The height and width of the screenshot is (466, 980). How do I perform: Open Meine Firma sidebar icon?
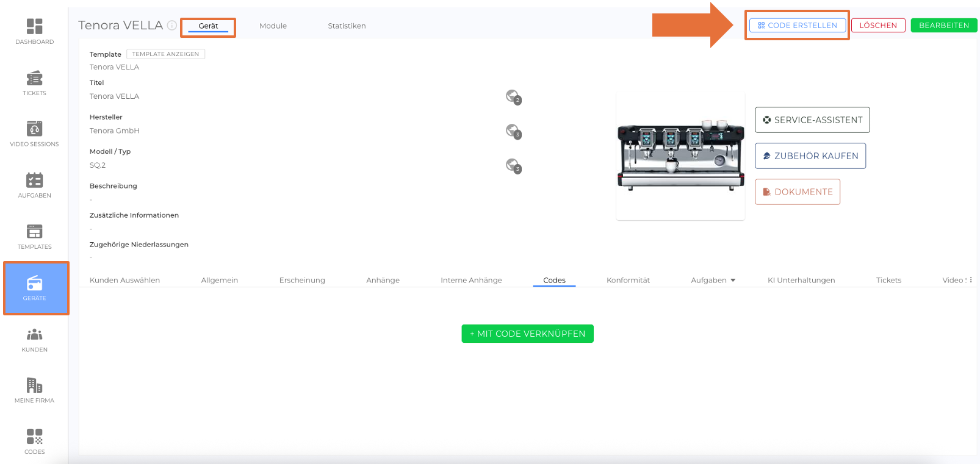[34, 385]
